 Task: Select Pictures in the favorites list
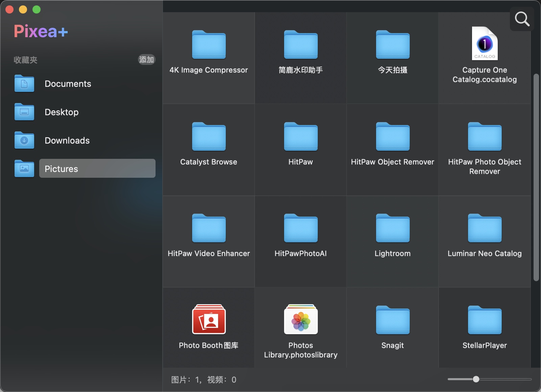click(97, 168)
